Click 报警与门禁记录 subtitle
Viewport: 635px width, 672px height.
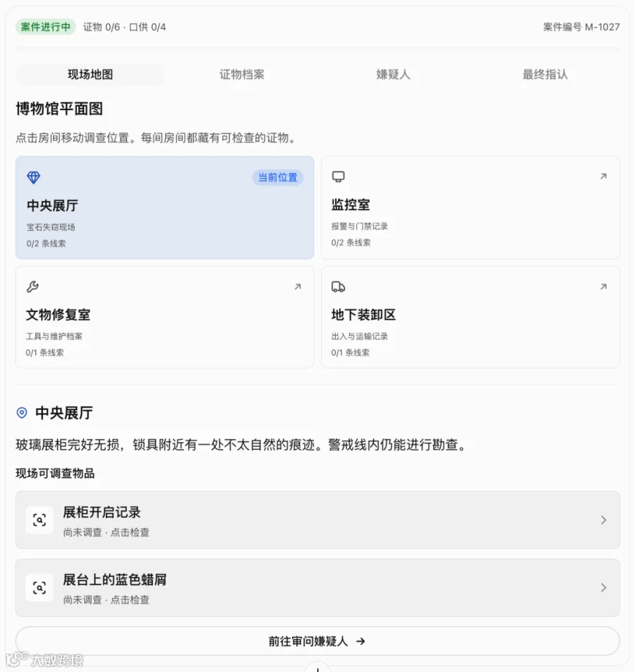[x=360, y=227]
